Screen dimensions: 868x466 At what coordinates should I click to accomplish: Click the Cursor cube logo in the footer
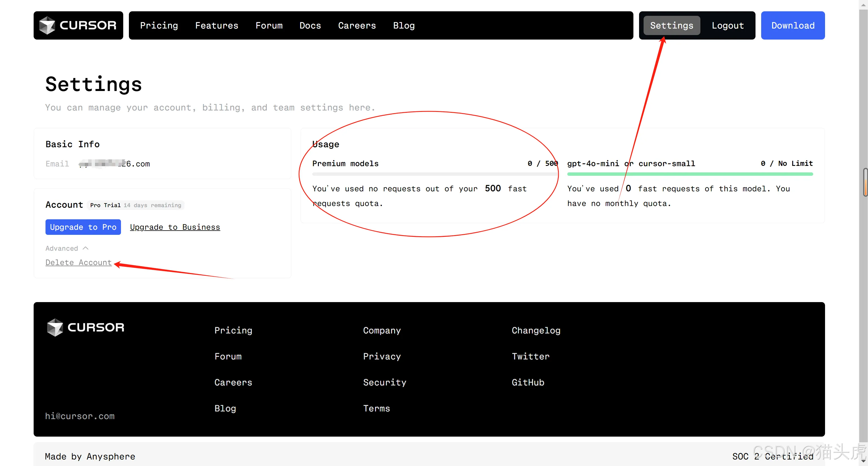pos(55,327)
